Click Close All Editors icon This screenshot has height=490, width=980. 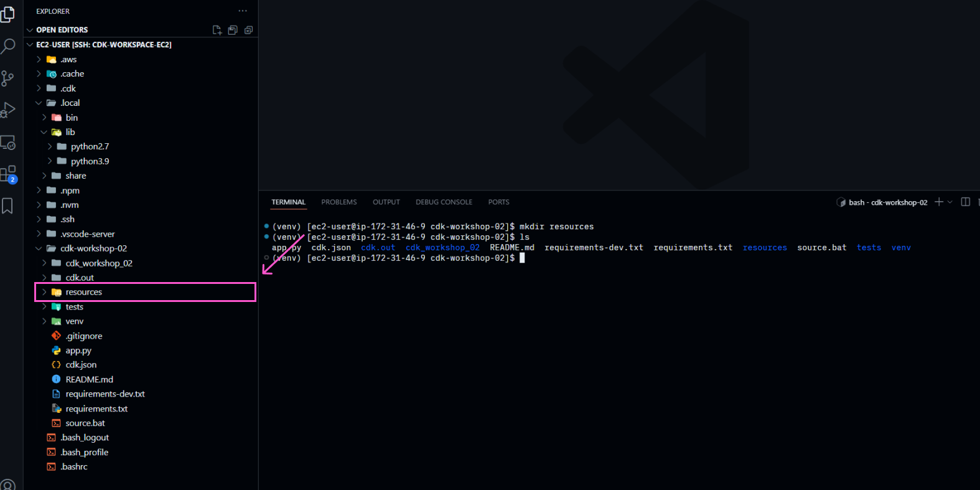(x=248, y=30)
